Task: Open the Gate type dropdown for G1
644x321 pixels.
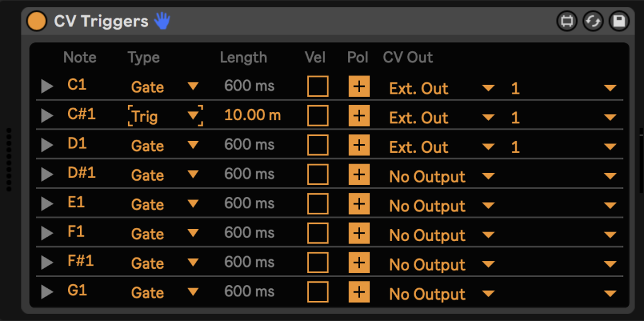Action: point(165,293)
